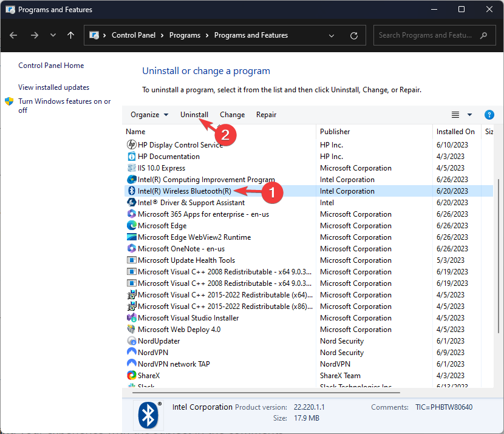
Task: Open the Organize dropdown menu
Action: 149,115
